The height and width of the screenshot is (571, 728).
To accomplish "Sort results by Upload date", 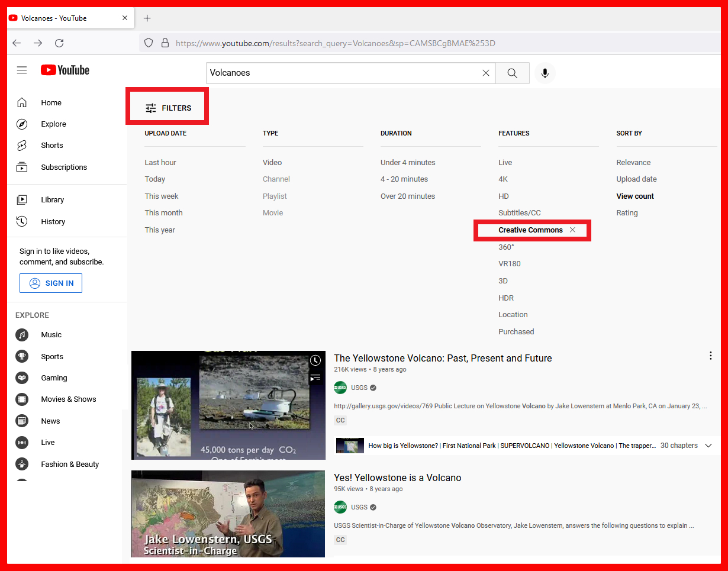I will (636, 179).
